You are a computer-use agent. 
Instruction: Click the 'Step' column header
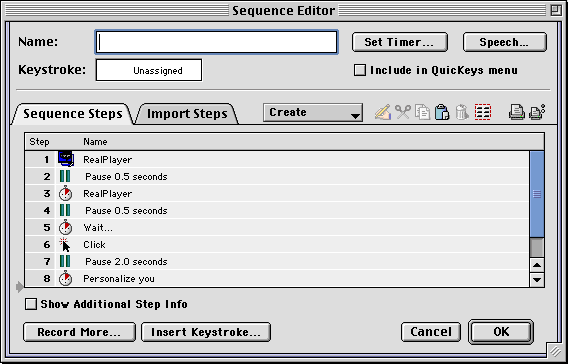pyautogui.click(x=39, y=142)
